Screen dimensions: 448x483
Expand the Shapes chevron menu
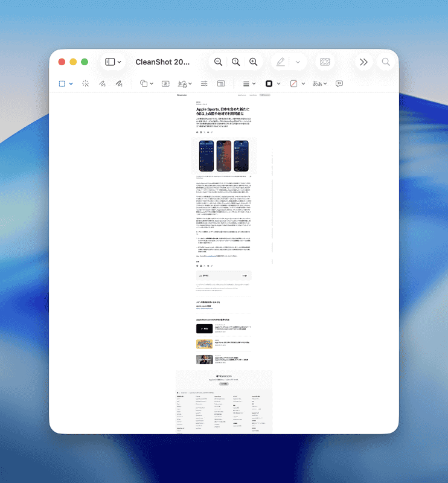point(152,83)
